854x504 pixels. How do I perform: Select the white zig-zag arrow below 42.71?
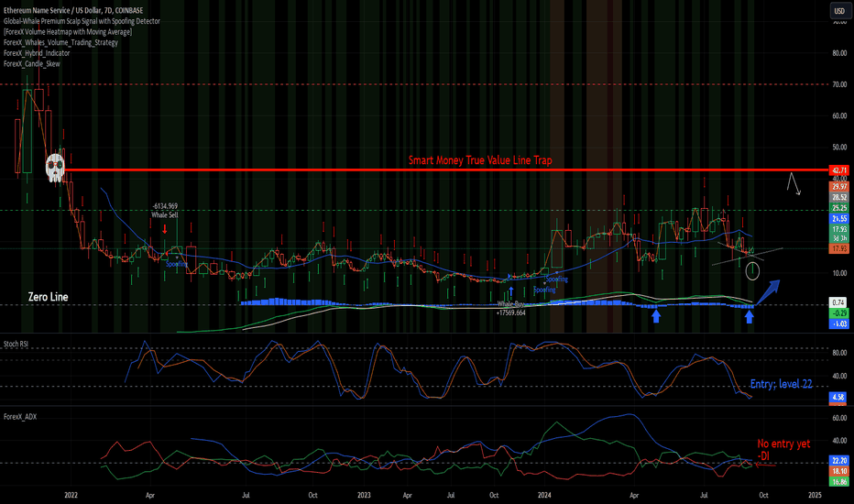pyautogui.click(x=794, y=183)
